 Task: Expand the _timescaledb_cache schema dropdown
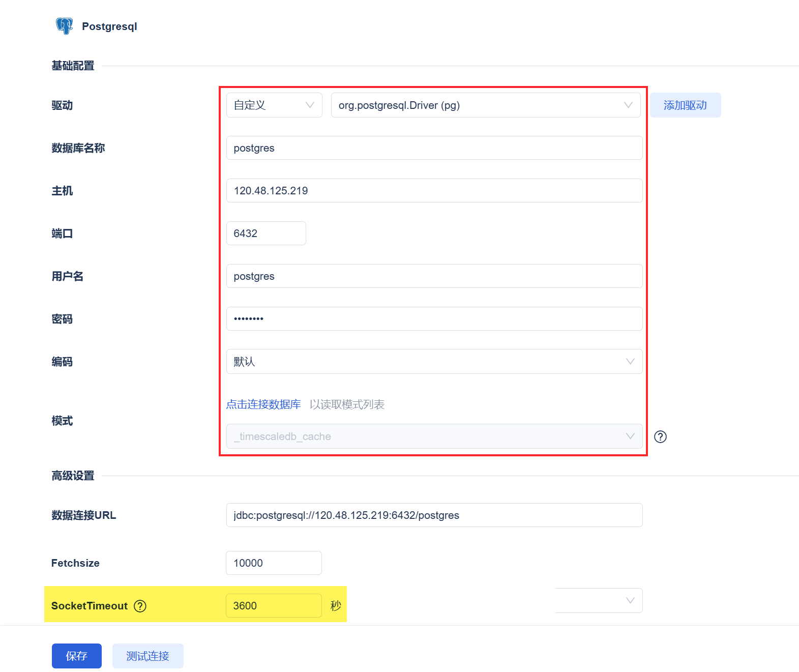434,436
